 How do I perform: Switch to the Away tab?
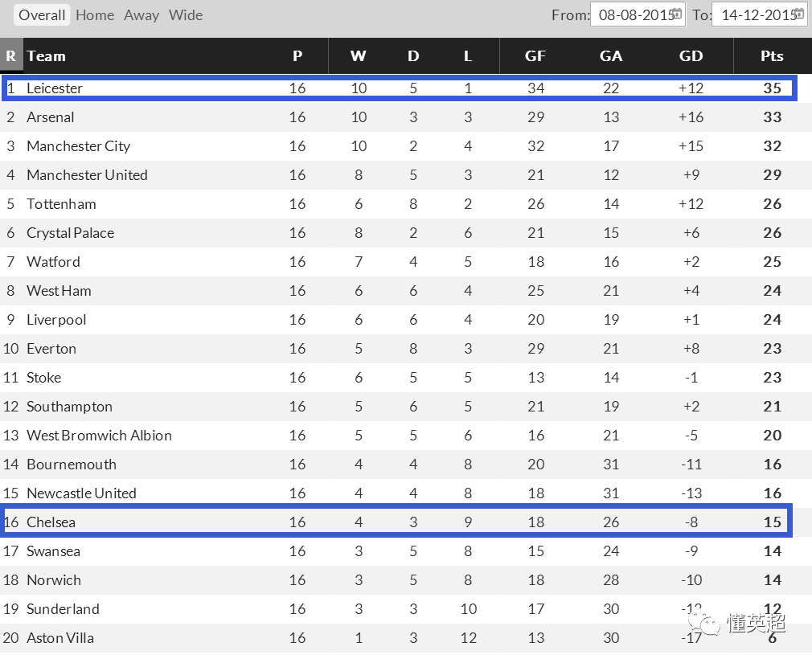(141, 15)
